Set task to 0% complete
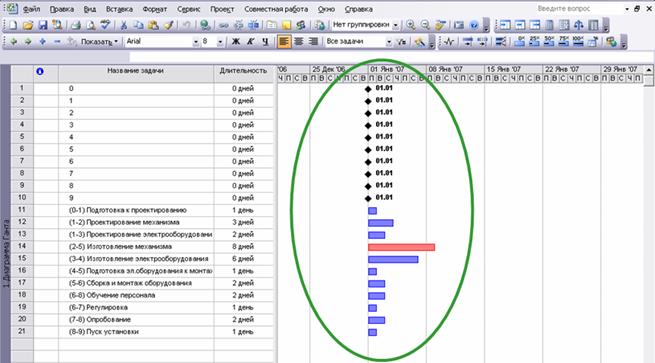 click(x=520, y=41)
